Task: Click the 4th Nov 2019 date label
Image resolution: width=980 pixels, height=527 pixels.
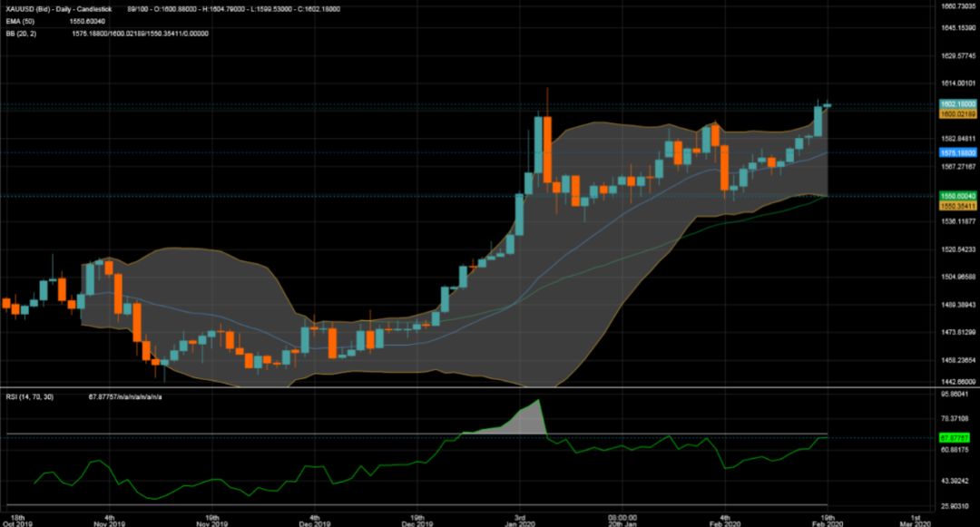Action: coord(110,521)
